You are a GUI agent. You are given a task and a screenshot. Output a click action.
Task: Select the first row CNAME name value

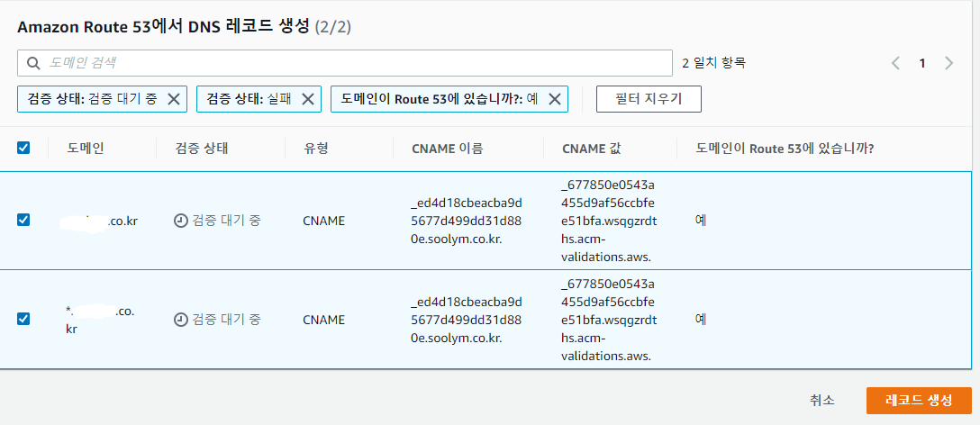tap(467, 221)
